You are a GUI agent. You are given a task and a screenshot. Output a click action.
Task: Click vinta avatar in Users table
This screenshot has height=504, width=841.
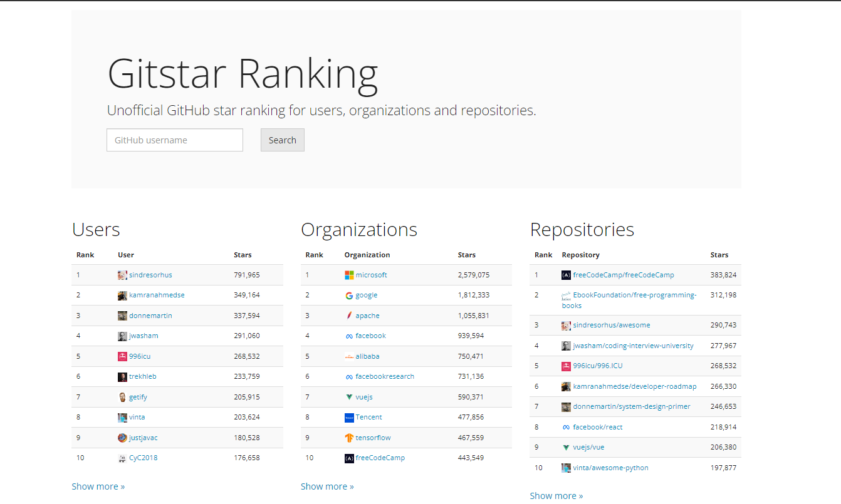tap(122, 418)
